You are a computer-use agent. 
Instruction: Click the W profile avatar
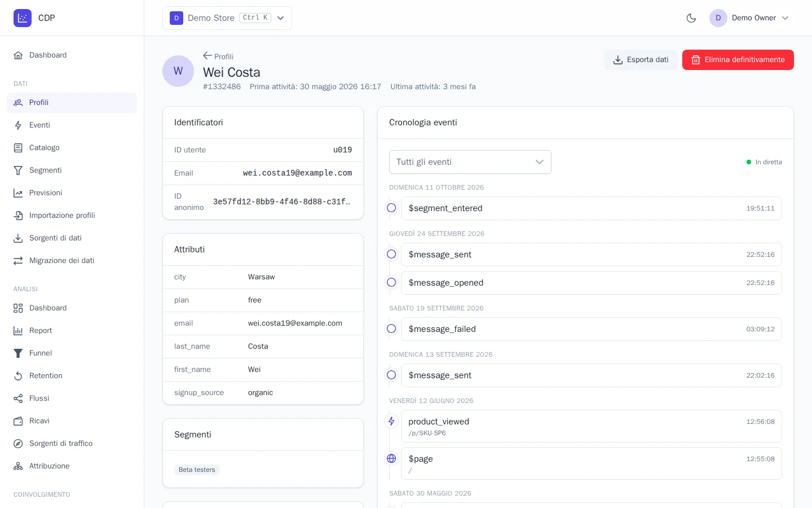tap(178, 71)
